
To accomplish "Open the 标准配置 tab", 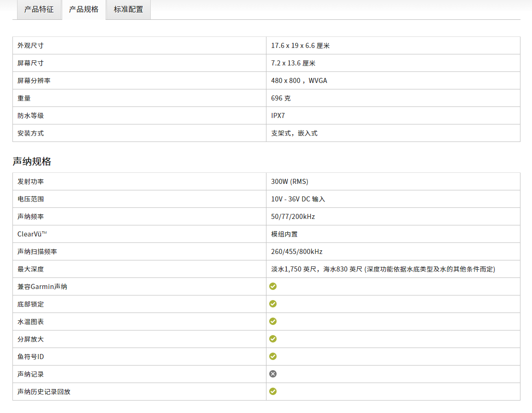I will (128, 10).
